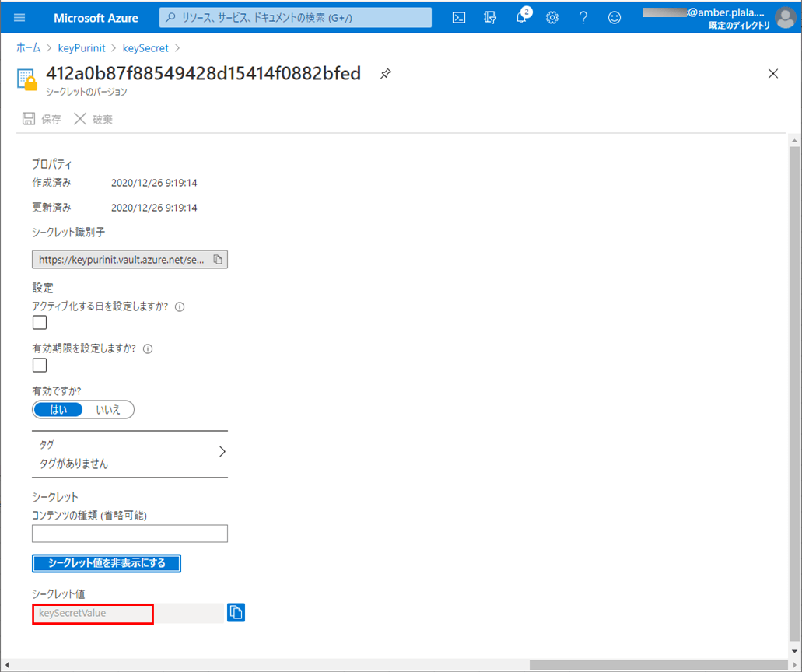Open portal settings gear
The image size is (802, 672).
click(552, 18)
